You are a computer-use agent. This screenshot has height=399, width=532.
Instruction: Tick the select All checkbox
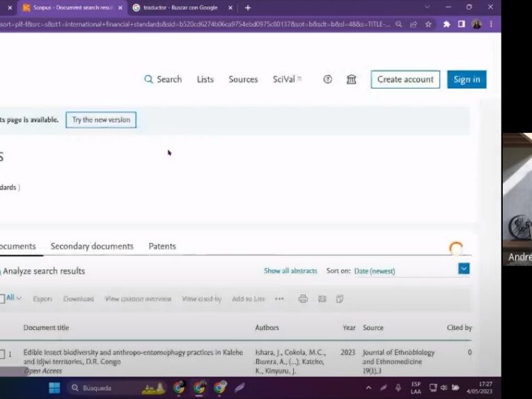[2, 299]
